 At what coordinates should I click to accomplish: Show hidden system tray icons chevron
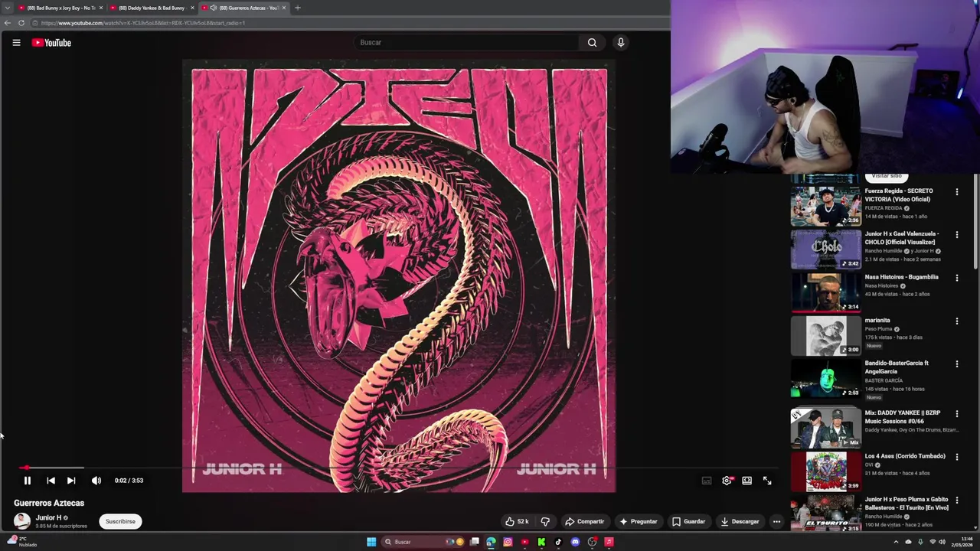[x=896, y=542]
